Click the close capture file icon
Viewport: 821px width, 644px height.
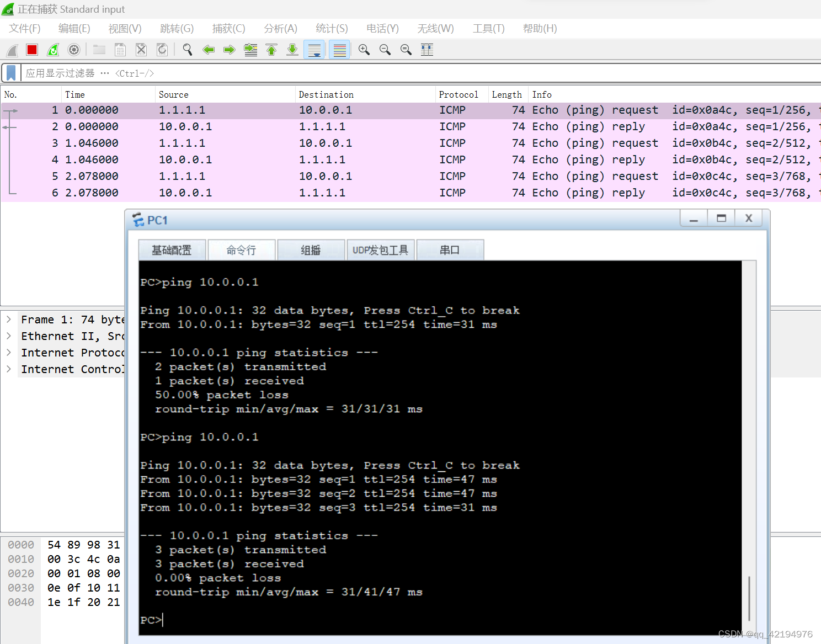[x=141, y=50]
